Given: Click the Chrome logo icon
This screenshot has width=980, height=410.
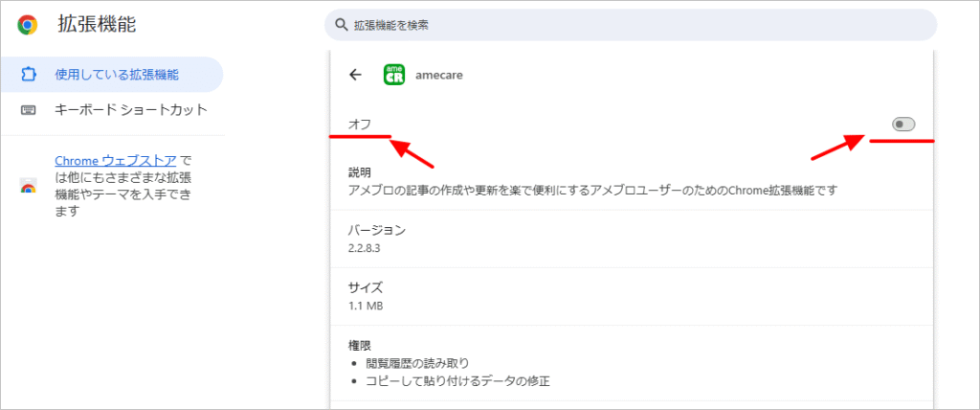Looking at the screenshot, I should point(28,25).
